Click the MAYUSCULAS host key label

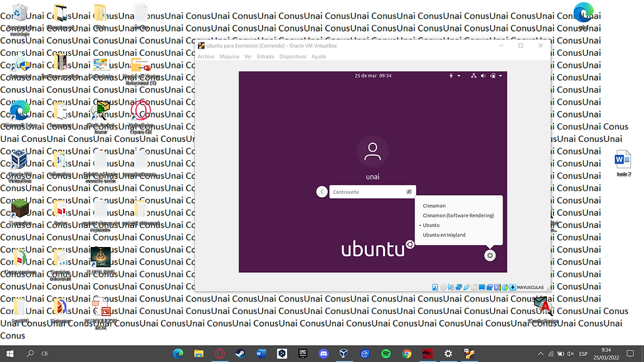[530, 287]
